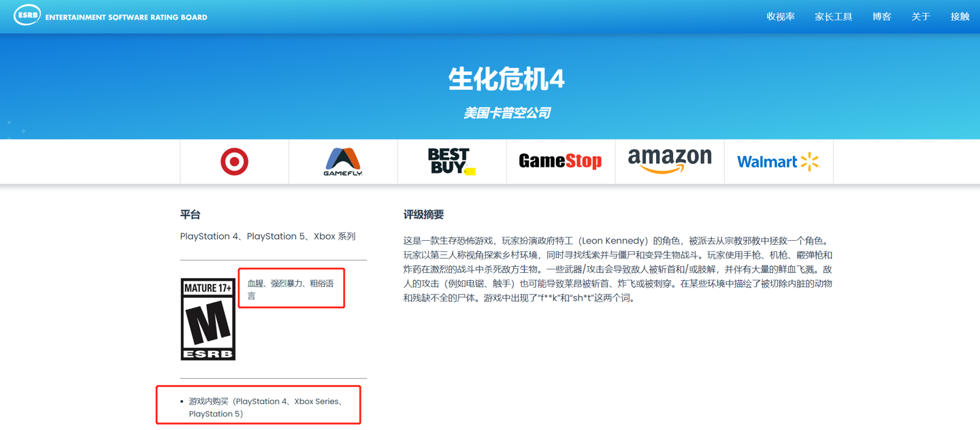Screen dimensions: 980x430
Task: Select the 家长工具 navigation entry
Action: 833,16
